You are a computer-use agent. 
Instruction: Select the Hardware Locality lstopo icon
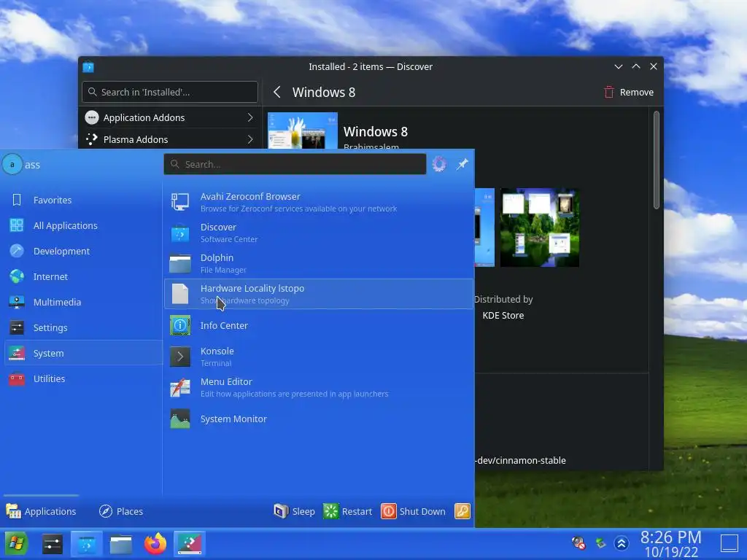[180, 294]
